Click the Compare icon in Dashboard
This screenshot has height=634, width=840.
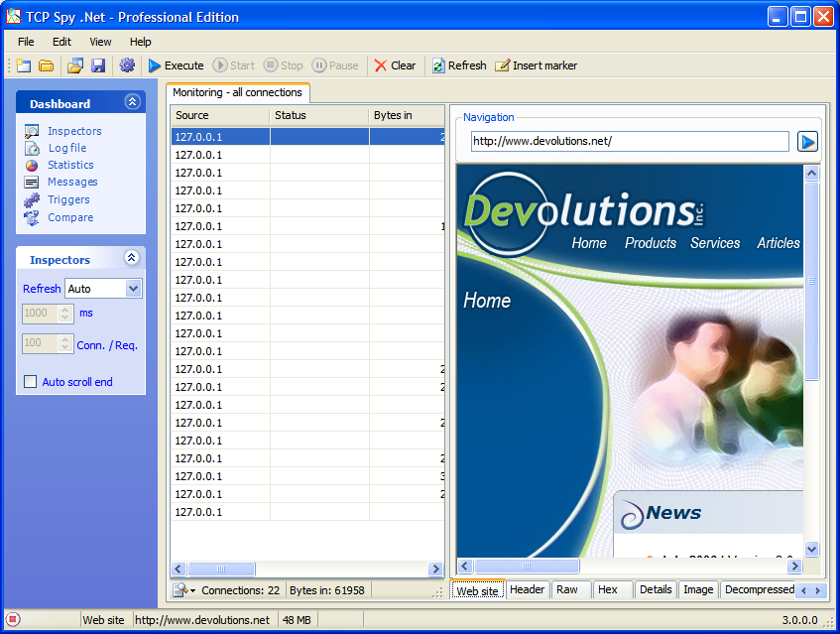coord(32,217)
